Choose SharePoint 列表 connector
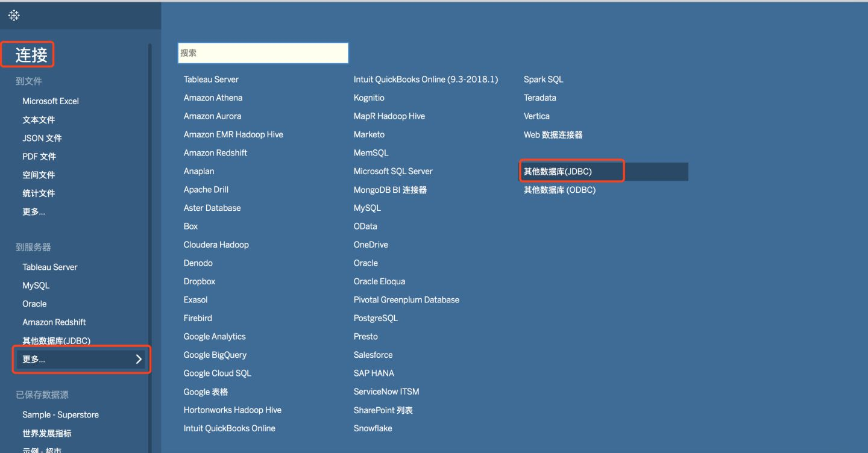868x453 pixels. coord(383,410)
